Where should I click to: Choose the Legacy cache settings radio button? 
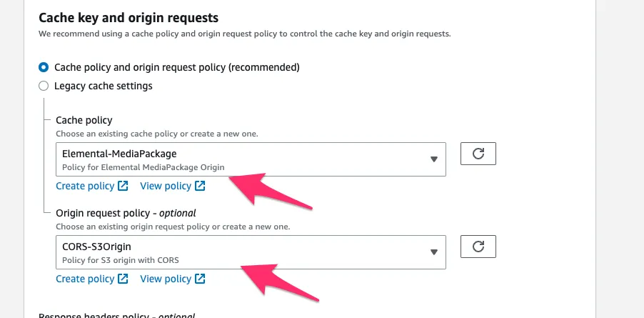(44, 86)
